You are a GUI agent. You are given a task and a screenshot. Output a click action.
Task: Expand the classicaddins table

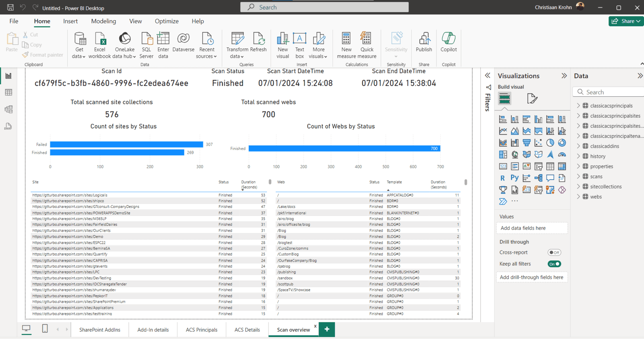[x=578, y=146]
